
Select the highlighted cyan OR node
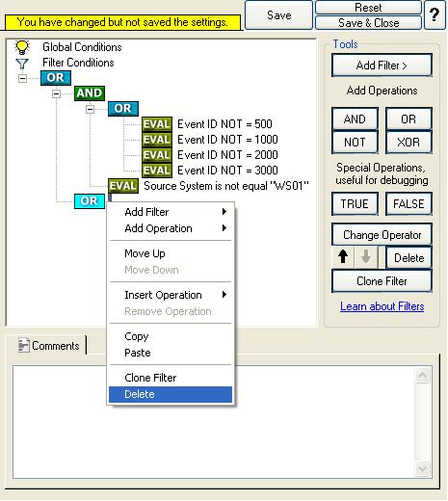coord(90,201)
